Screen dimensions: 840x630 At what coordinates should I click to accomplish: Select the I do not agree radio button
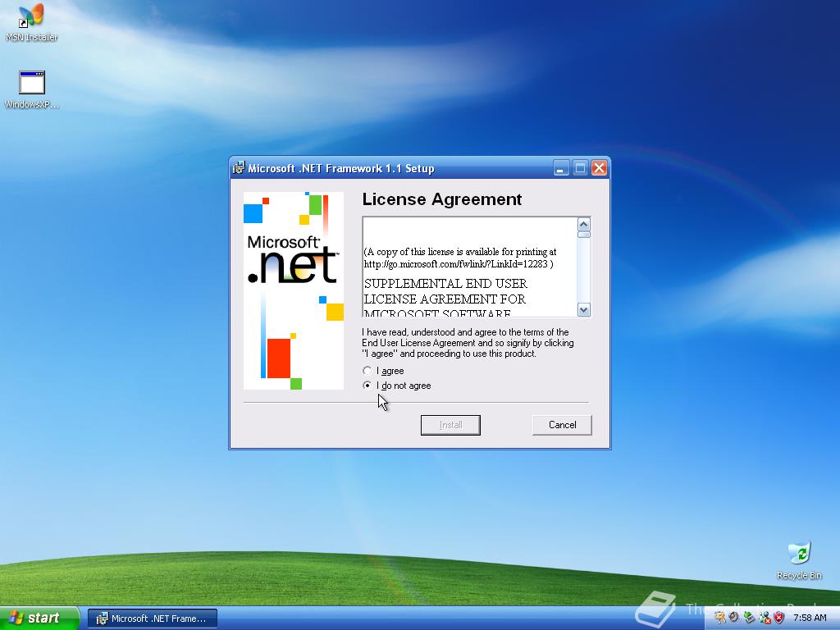pyautogui.click(x=367, y=386)
